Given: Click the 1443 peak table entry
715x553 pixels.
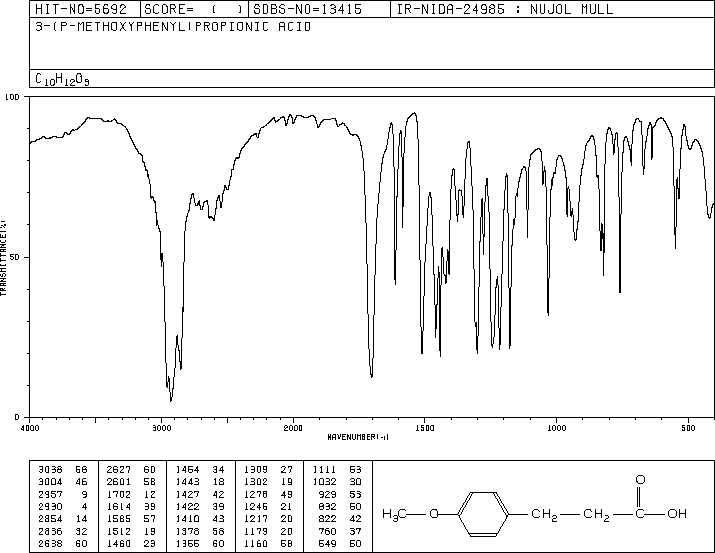Looking at the screenshot, I should pyautogui.click(x=200, y=482).
